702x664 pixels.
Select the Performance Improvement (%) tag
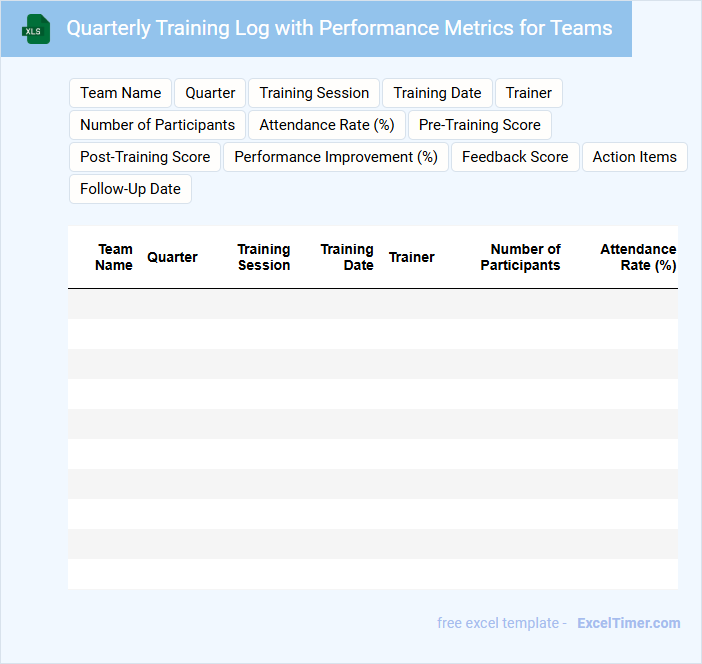pyautogui.click(x=336, y=157)
